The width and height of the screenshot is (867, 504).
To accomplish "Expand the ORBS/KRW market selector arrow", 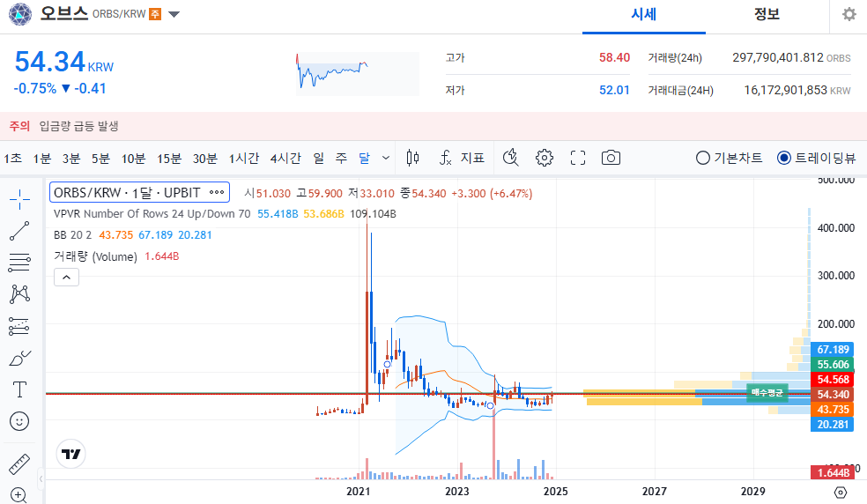I will point(174,14).
